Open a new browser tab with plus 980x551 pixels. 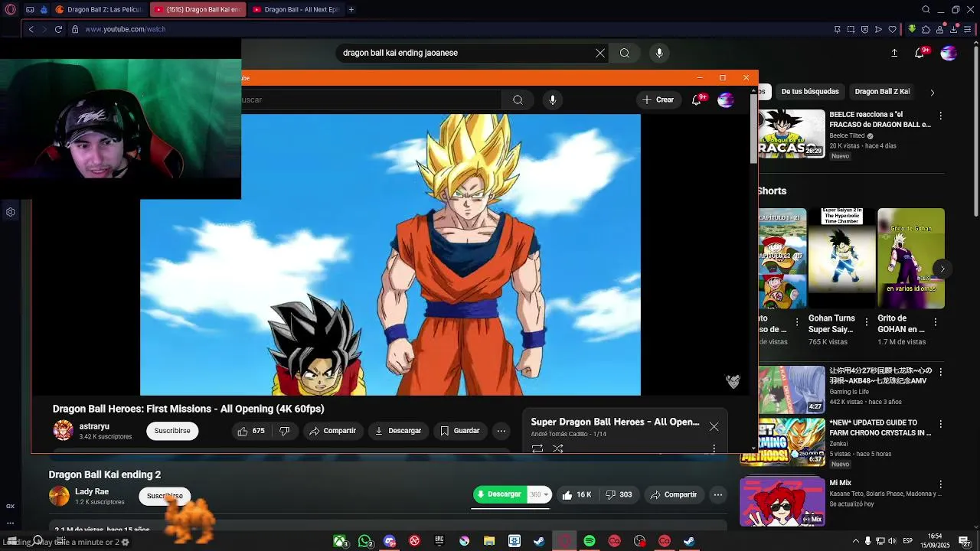(351, 10)
